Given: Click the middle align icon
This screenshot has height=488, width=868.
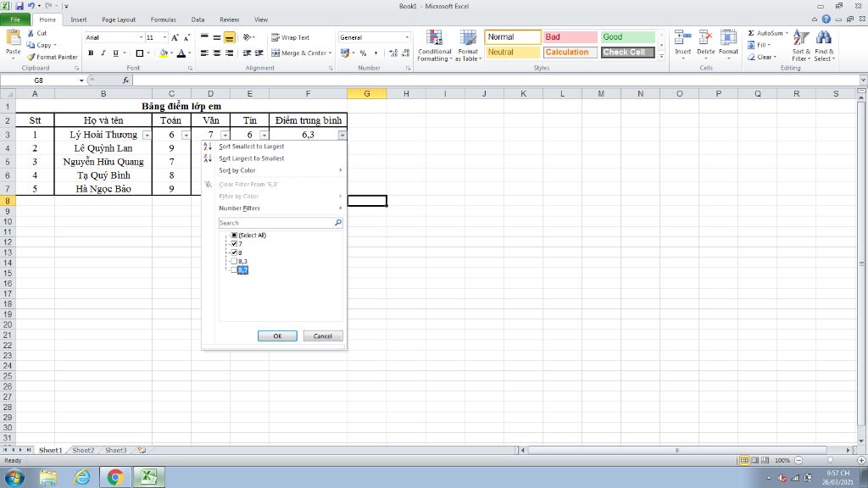Looking at the screenshot, I should 217,37.
